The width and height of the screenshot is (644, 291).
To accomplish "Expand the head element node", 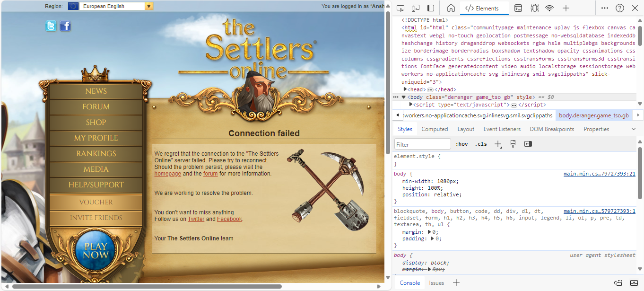I will [x=405, y=89].
